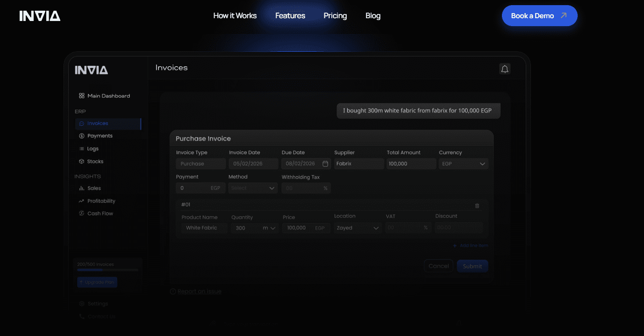Click the INVIA logo in the top navigation
The image size is (644, 336).
(40, 16)
